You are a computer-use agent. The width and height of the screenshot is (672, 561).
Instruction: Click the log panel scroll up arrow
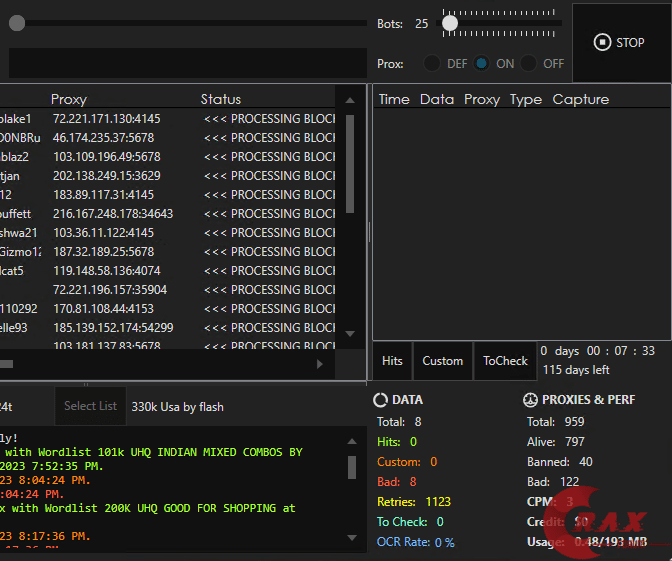coord(352,441)
